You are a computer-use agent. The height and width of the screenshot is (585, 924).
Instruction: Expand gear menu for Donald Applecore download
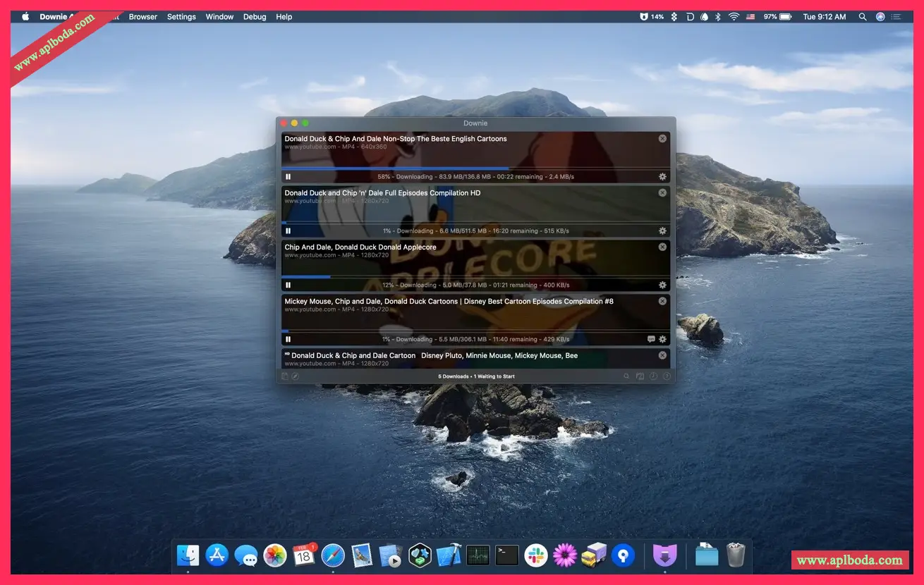[662, 285]
